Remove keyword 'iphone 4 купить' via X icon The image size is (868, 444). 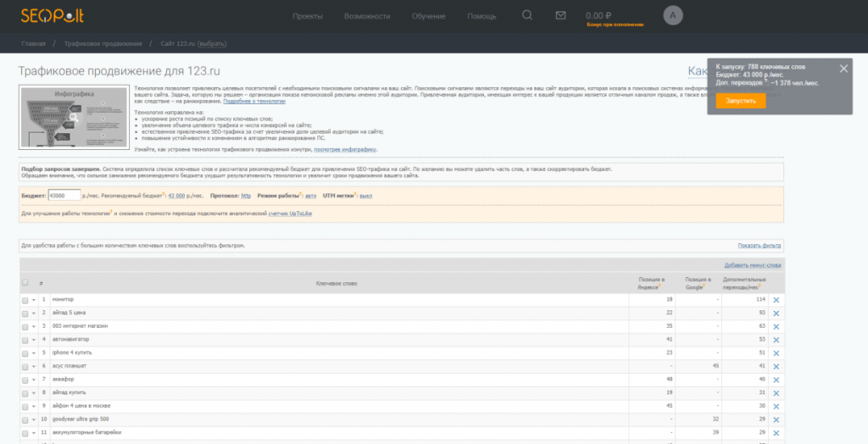point(776,352)
